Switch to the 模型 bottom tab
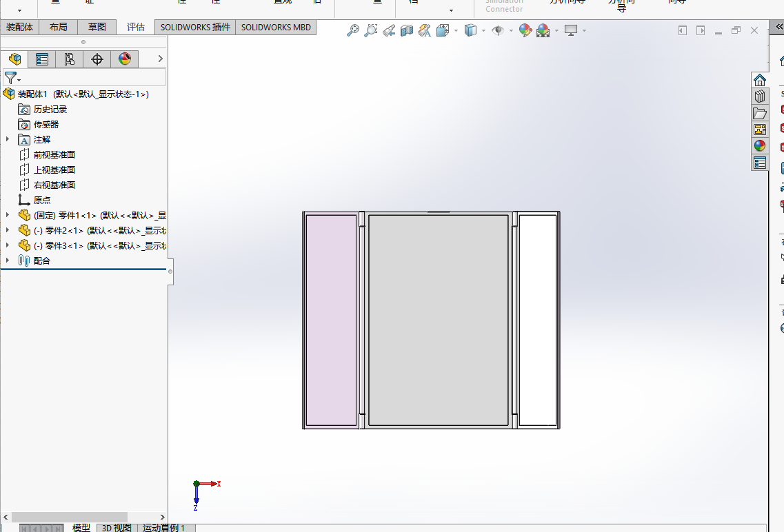 (x=81, y=528)
